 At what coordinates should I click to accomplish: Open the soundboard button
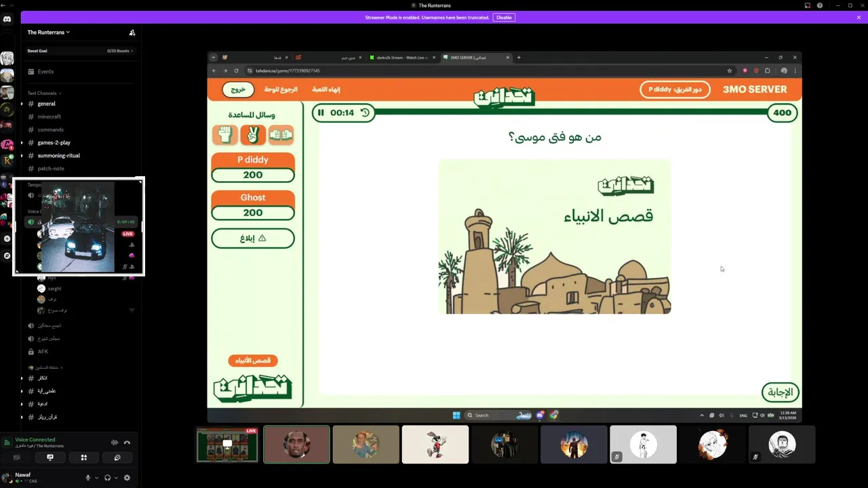click(x=117, y=457)
